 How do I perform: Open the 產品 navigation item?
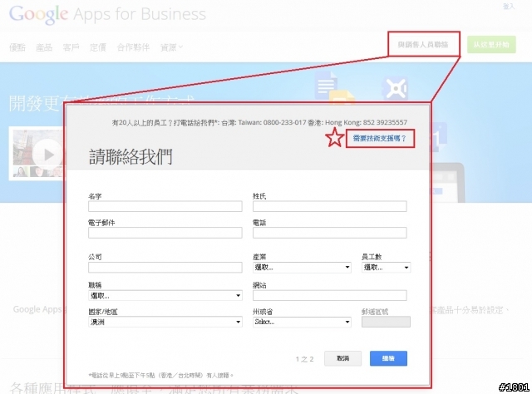point(44,47)
